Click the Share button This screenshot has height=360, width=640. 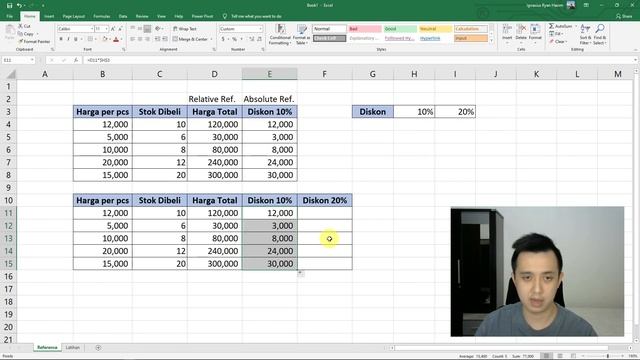624,16
